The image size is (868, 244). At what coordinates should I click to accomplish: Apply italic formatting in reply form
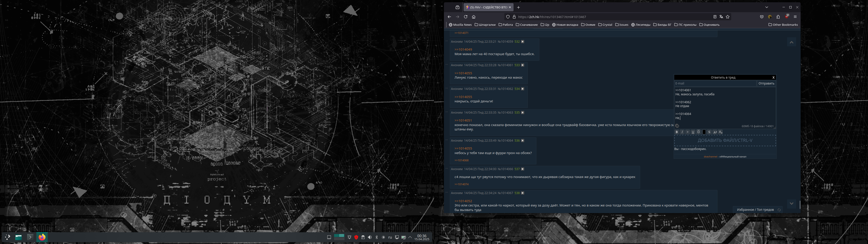coord(682,132)
